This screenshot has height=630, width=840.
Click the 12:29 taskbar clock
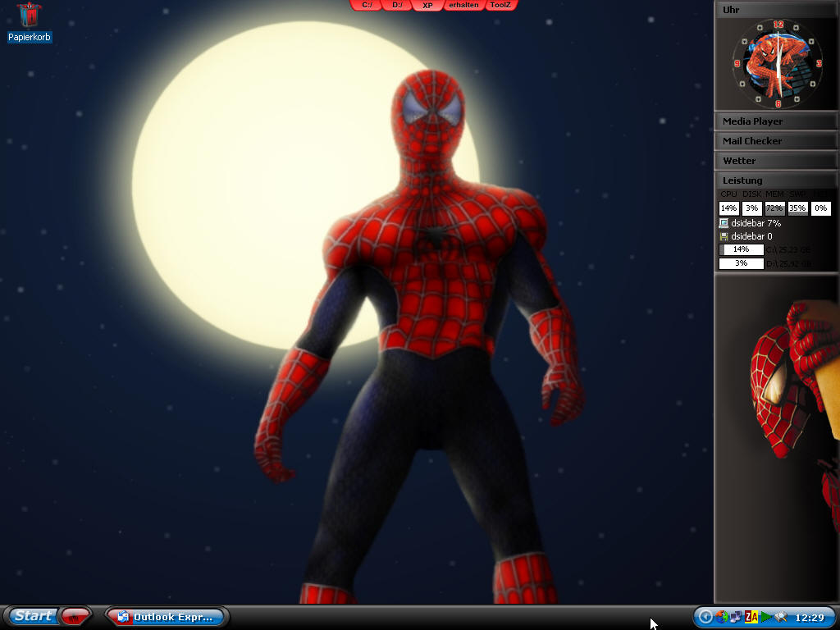point(810,618)
